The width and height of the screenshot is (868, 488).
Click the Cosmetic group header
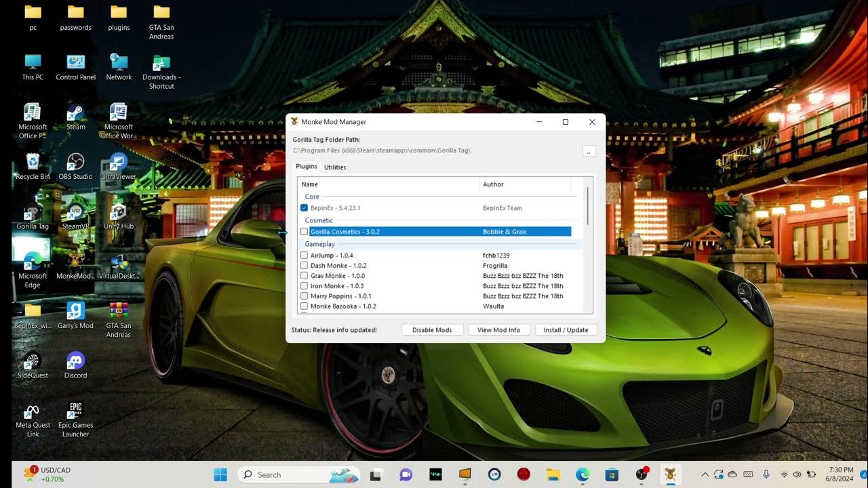319,220
